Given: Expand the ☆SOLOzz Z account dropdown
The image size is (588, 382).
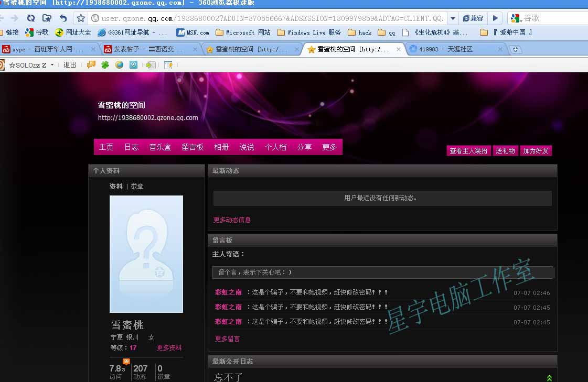Looking at the screenshot, I should 52,65.
